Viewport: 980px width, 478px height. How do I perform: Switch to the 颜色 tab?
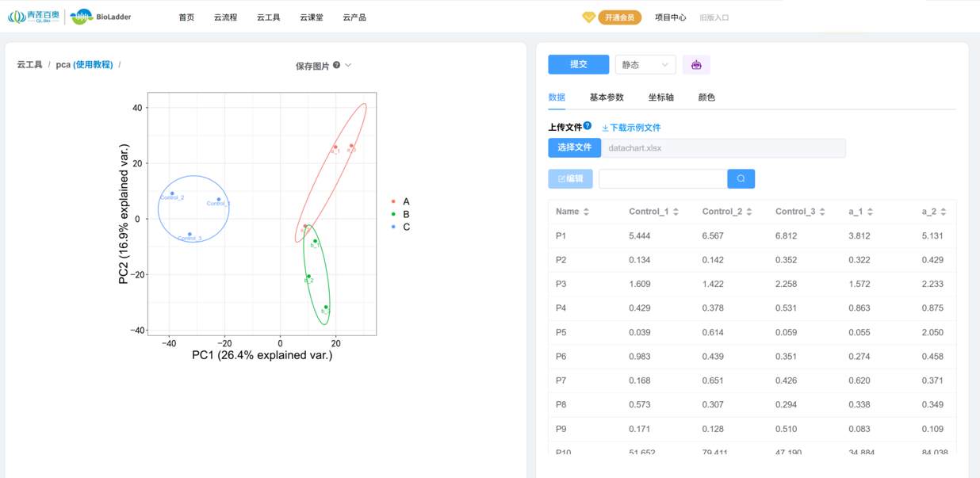(x=706, y=98)
